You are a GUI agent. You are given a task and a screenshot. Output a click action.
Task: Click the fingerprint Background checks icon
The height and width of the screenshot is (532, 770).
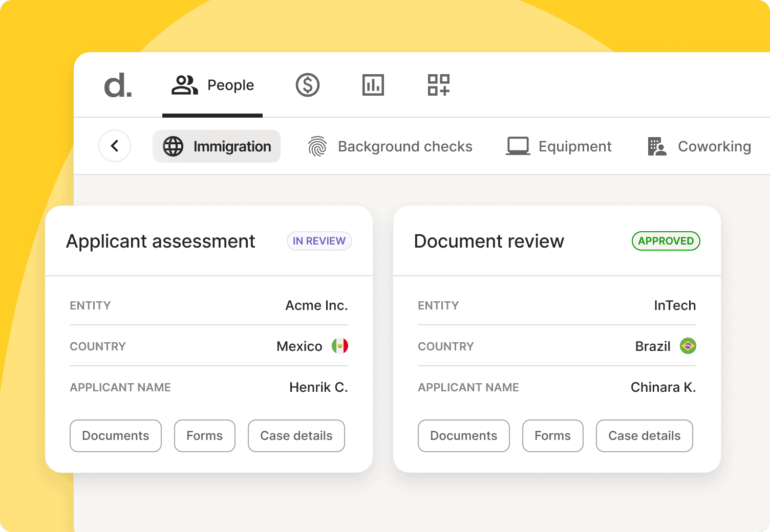click(317, 146)
